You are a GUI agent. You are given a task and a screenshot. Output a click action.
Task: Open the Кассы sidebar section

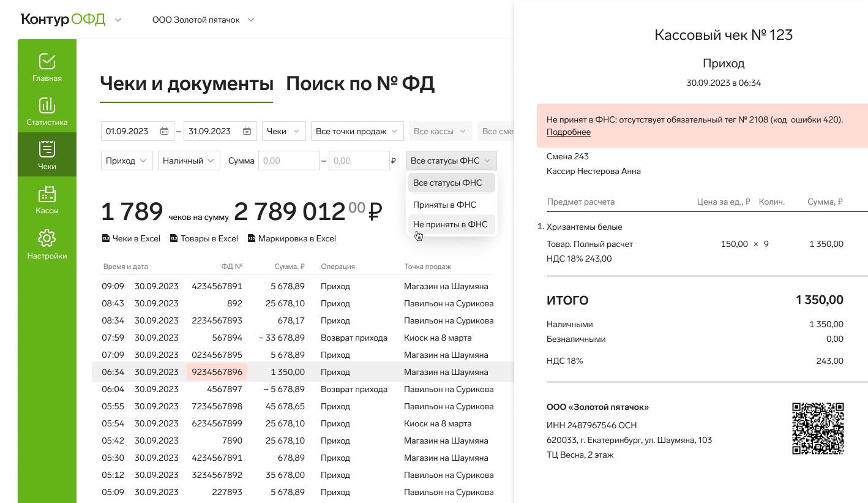click(47, 200)
